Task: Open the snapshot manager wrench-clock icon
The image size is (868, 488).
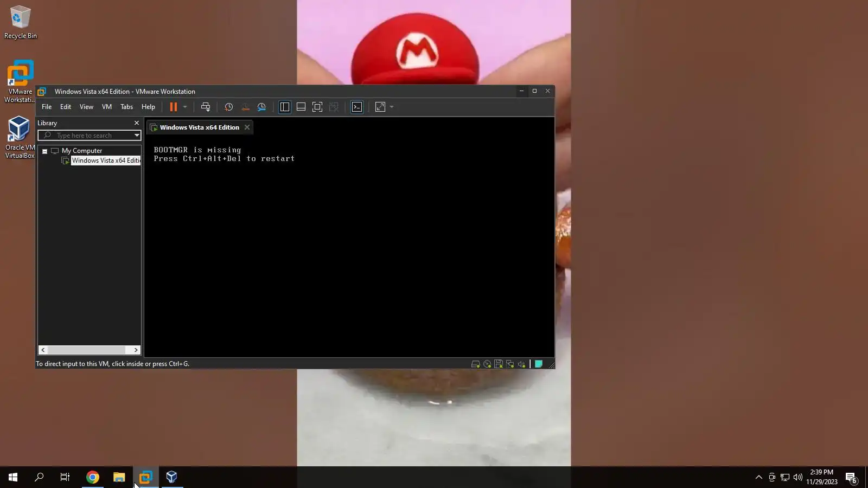Action: point(261,107)
